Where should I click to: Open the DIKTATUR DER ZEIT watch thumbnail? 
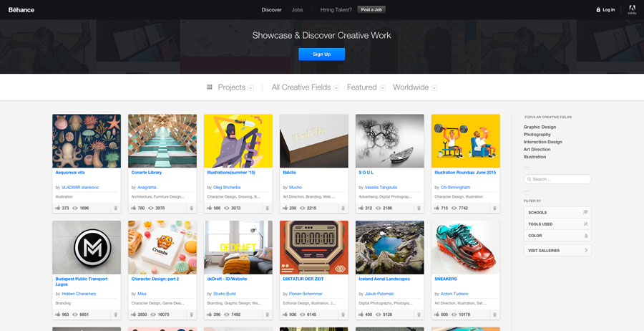coord(314,247)
